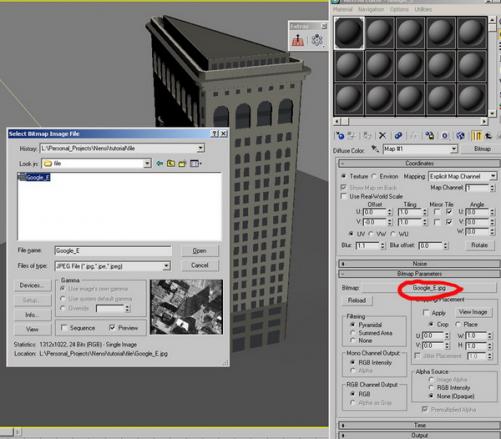
Task: Click the Get Material icon
Action: coord(340,136)
